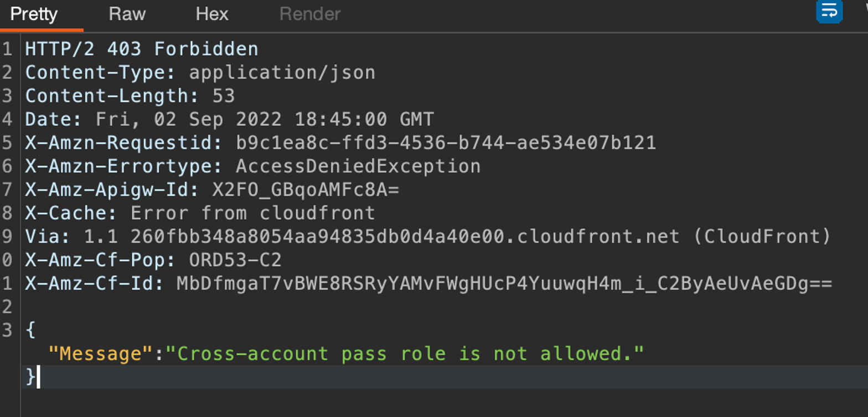Click the closing brace of the JSON body
The width and height of the screenshot is (868, 417).
tap(29, 377)
